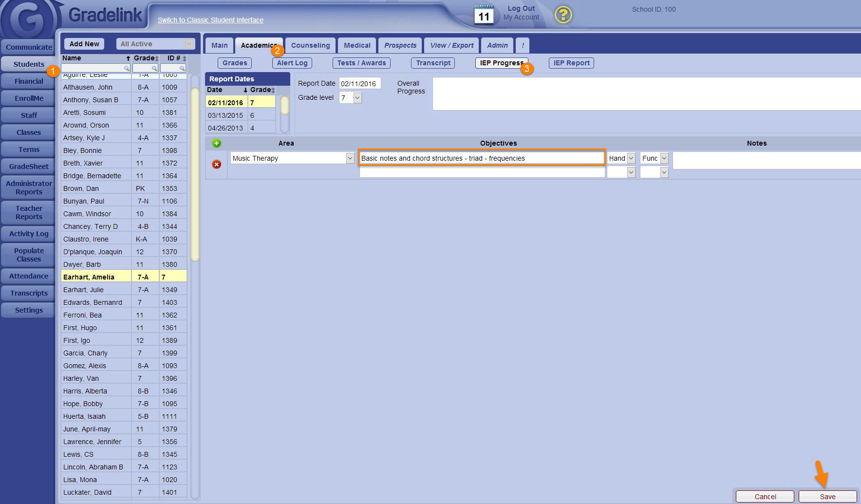Switch to the Counseling tab
The width and height of the screenshot is (861, 504).
coord(310,45)
